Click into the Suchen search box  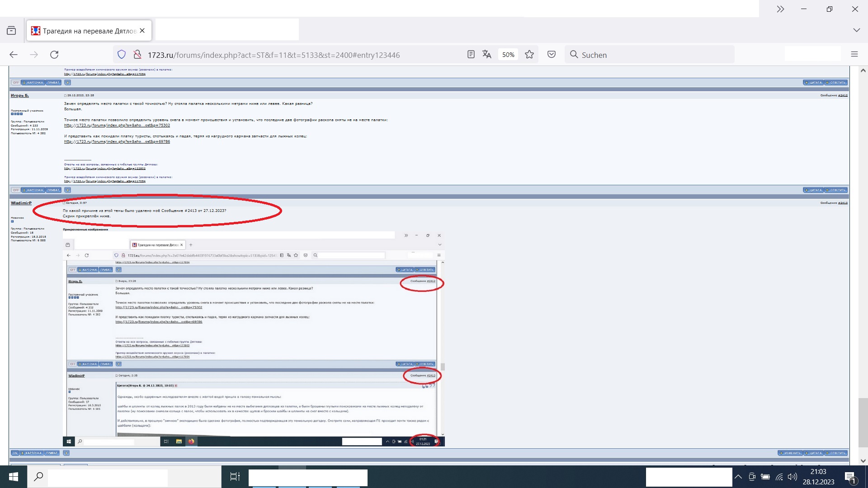pos(649,55)
